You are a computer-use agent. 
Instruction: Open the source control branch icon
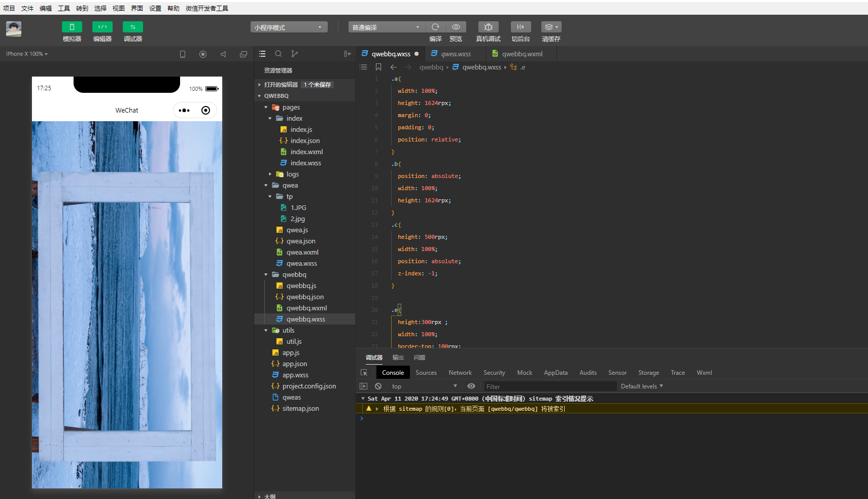pos(295,54)
